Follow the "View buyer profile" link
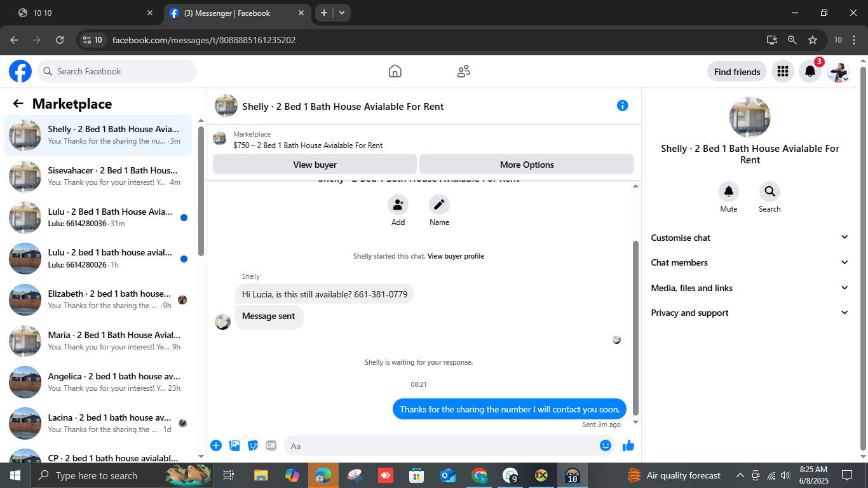868x488 pixels. [x=456, y=256]
